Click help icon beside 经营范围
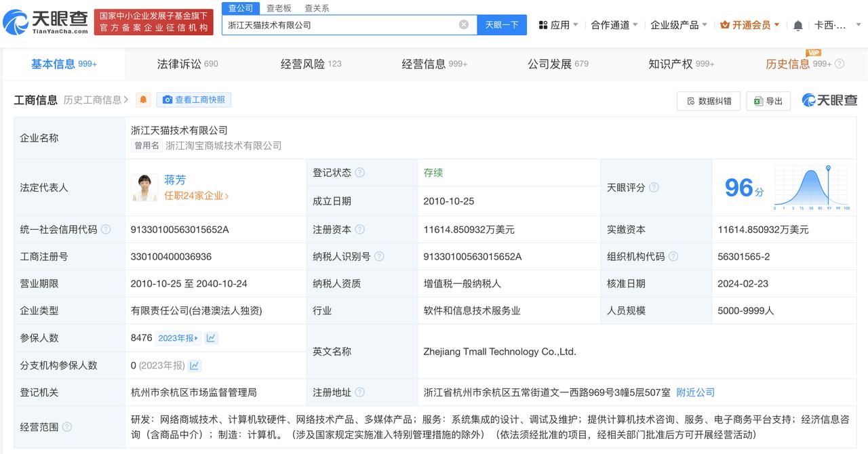868x454 pixels. coord(66,427)
